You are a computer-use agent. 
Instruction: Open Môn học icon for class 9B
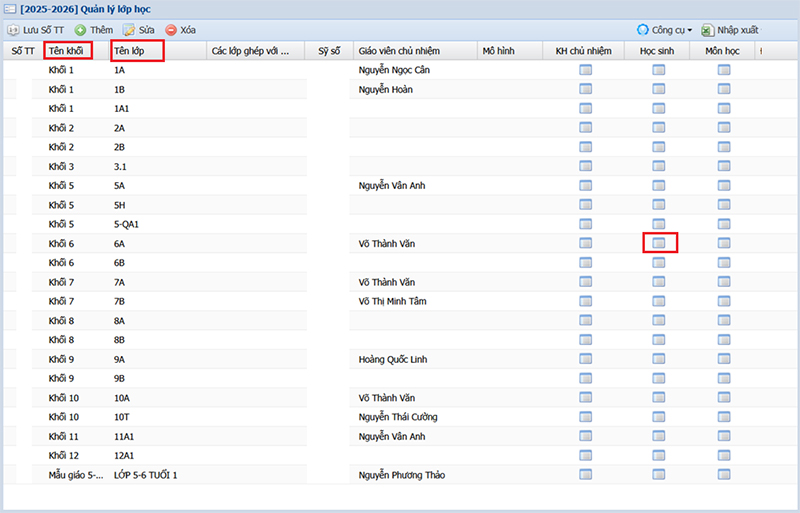724,378
